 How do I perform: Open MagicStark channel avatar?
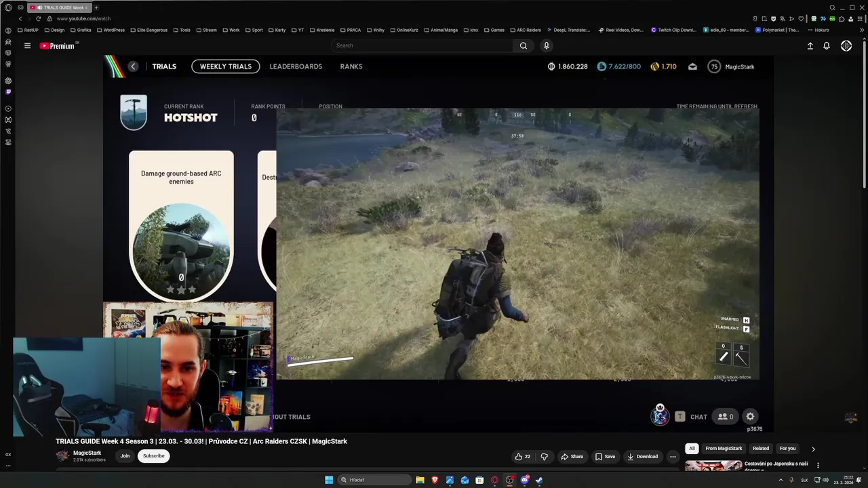point(62,456)
